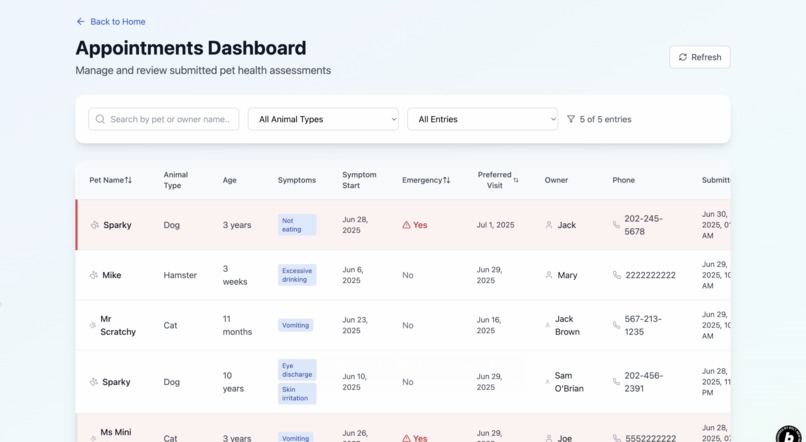Click the Eye discharge symptom tag
This screenshot has width=806, height=442.
297,370
